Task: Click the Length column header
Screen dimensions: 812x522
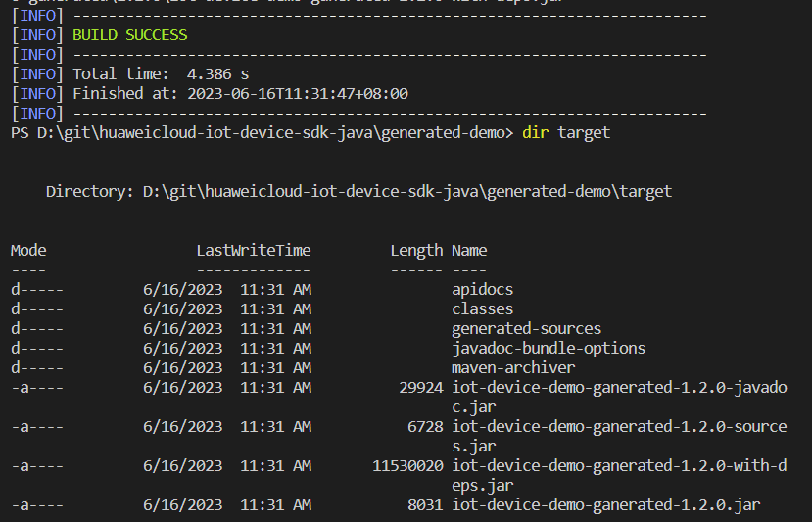Action: pyautogui.click(x=416, y=251)
